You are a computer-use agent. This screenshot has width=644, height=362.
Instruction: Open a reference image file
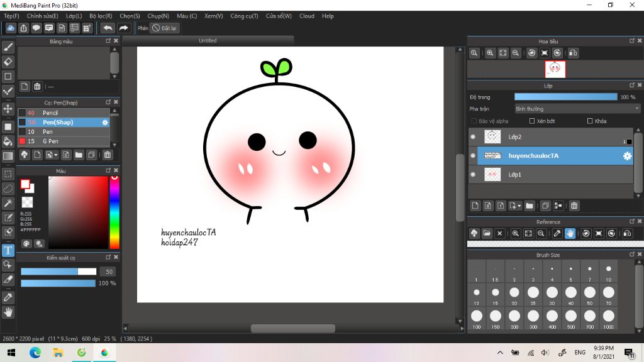[487, 234]
